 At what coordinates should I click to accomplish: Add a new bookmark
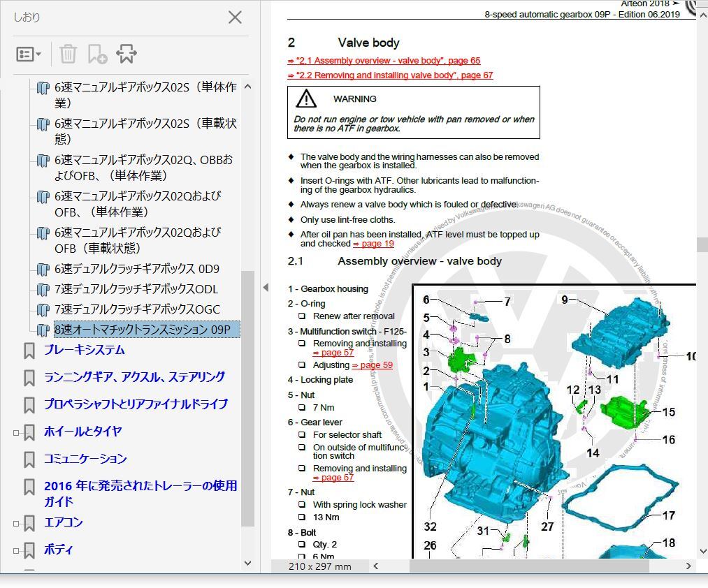coord(97,54)
